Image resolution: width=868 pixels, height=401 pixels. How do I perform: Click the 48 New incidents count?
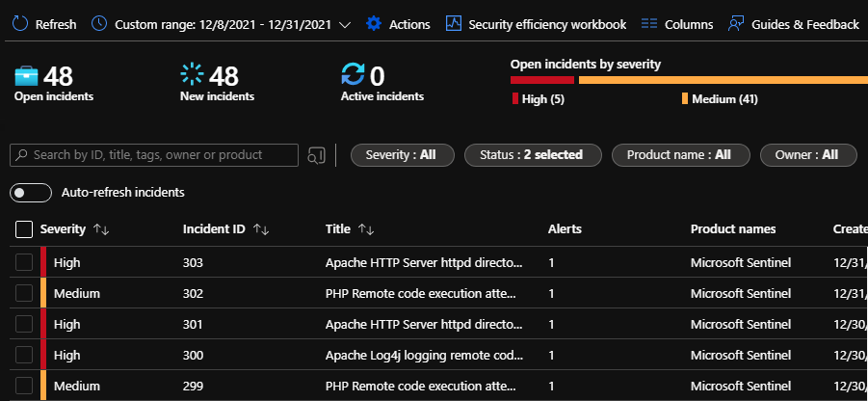[x=224, y=76]
